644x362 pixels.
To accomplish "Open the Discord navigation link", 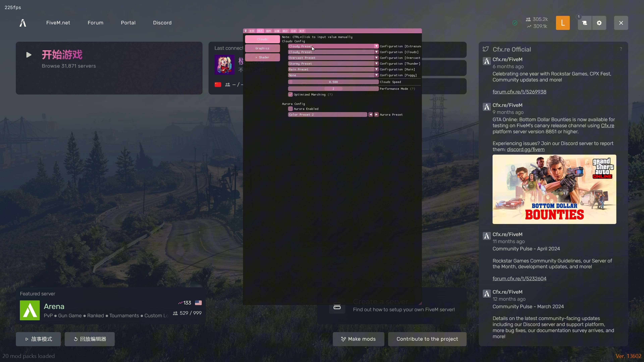I will coord(162,23).
